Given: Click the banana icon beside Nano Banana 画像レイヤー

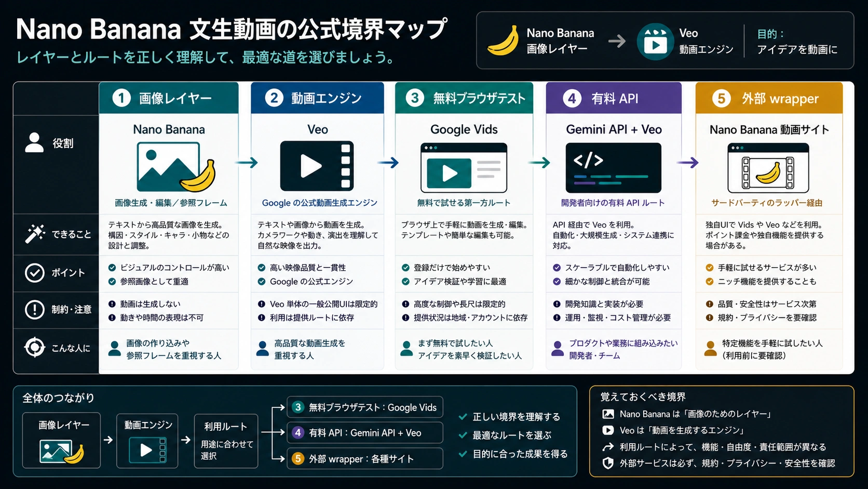Looking at the screenshot, I should 503,41.
